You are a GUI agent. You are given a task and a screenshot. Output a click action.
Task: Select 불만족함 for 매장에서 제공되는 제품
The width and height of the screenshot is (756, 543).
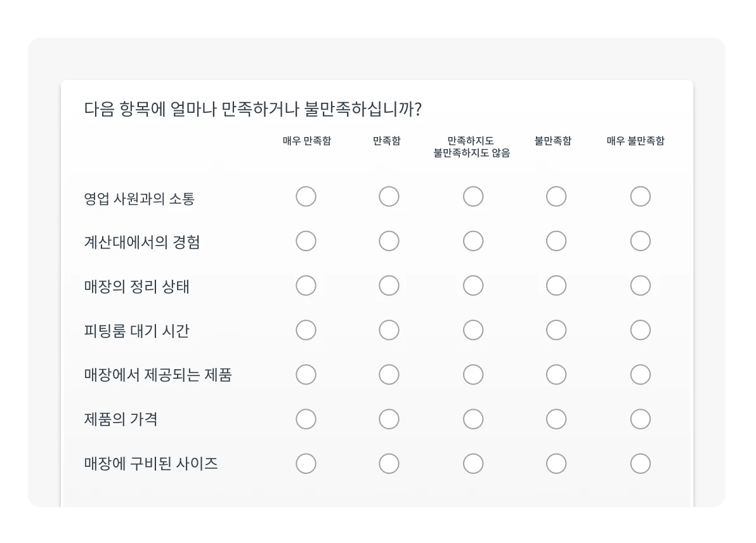556,374
